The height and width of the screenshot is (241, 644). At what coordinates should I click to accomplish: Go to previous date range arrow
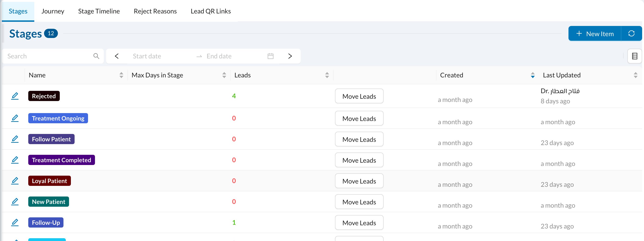pyautogui.click(x=117, y=56)
